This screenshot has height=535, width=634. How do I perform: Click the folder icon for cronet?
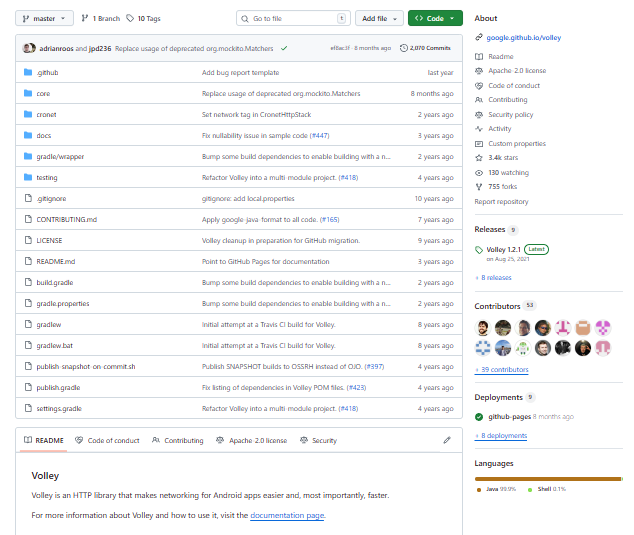[28, 114]
